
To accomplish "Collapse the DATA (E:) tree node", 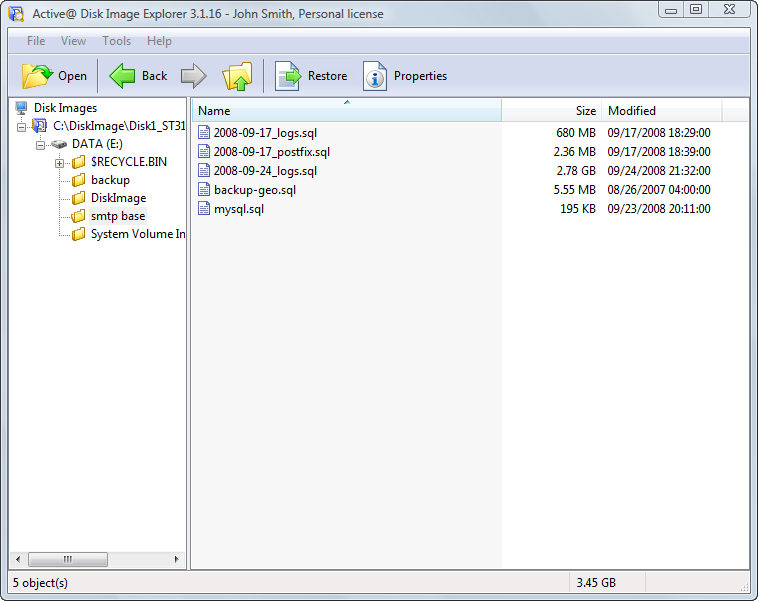I will [x=41, y=145].
